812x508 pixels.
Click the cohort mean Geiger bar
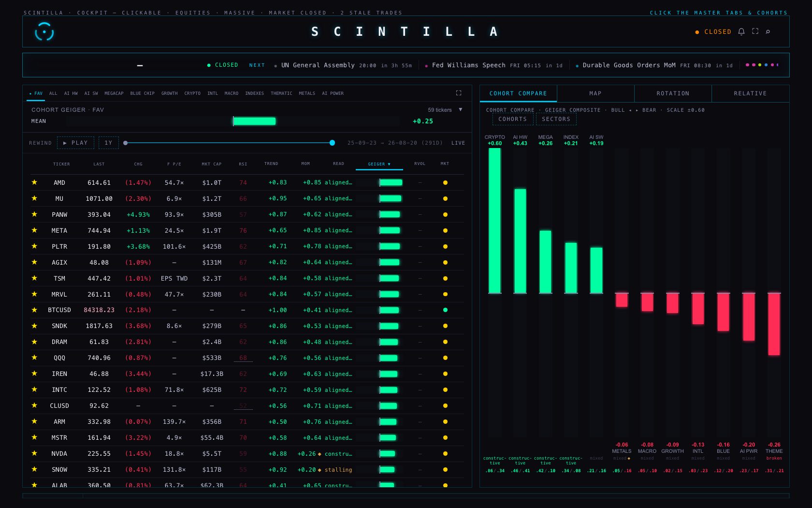point(254,121)
